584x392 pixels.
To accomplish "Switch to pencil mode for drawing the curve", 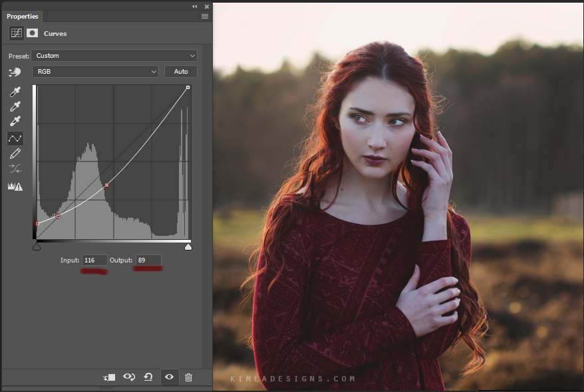I will [15, 153].
